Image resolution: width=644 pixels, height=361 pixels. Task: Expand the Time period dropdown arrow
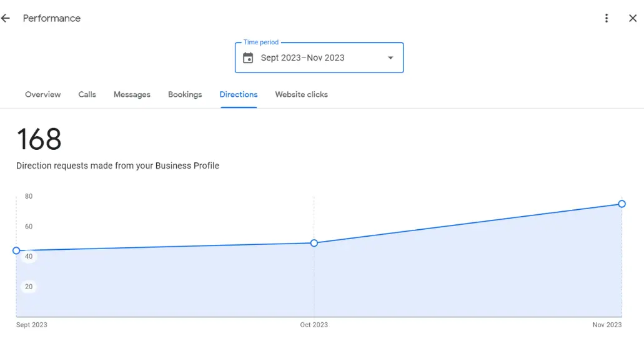pyautogui.click(x=390, y=58)
